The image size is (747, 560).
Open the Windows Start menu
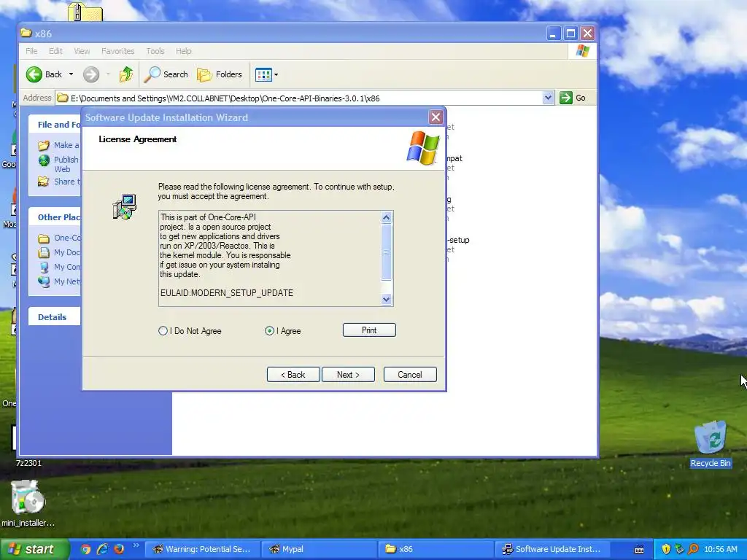(34, 549)
